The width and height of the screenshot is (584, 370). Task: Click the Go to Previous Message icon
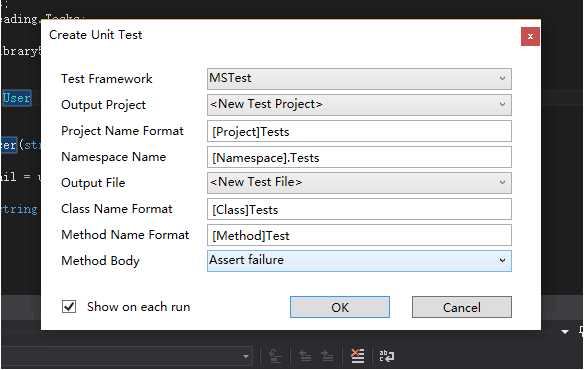[305, 357]
